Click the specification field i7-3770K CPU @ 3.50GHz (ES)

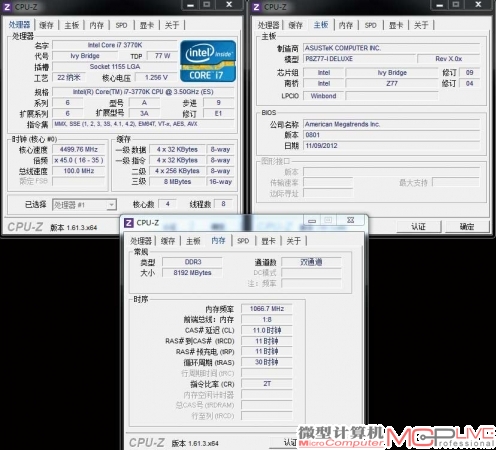[143, 92]
